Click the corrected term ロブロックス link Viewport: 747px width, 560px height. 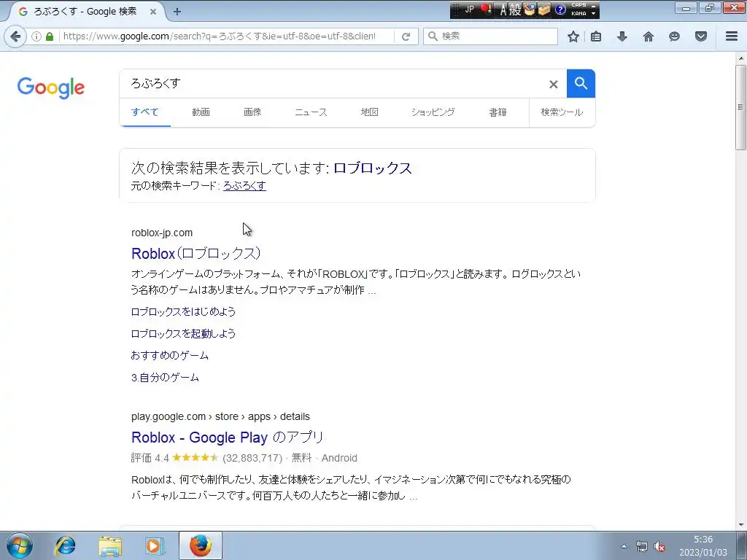pos(373,168)
